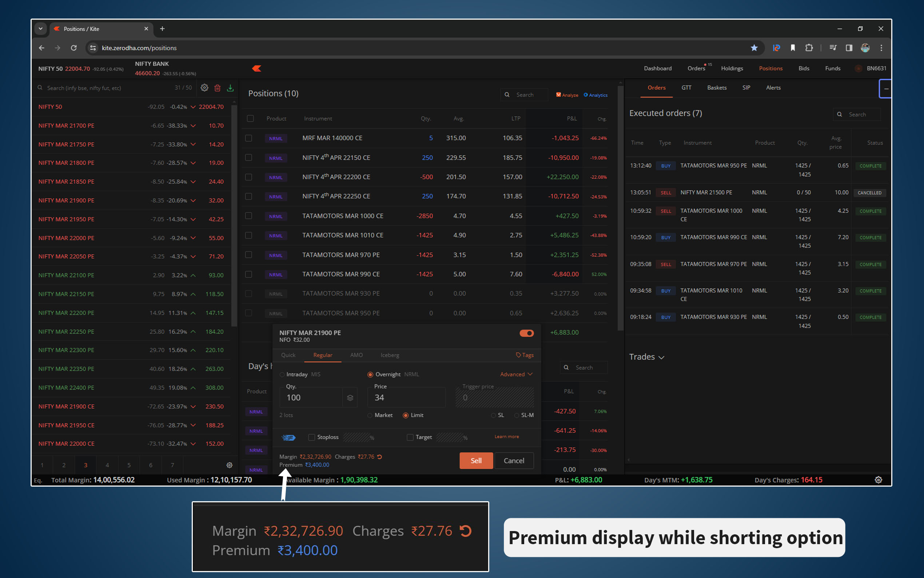Screen dimensions: 924x578
Task: Select the MRF MAR 140000 CE position checkbox
Action: pyautogui.click(x=249, y=138)
